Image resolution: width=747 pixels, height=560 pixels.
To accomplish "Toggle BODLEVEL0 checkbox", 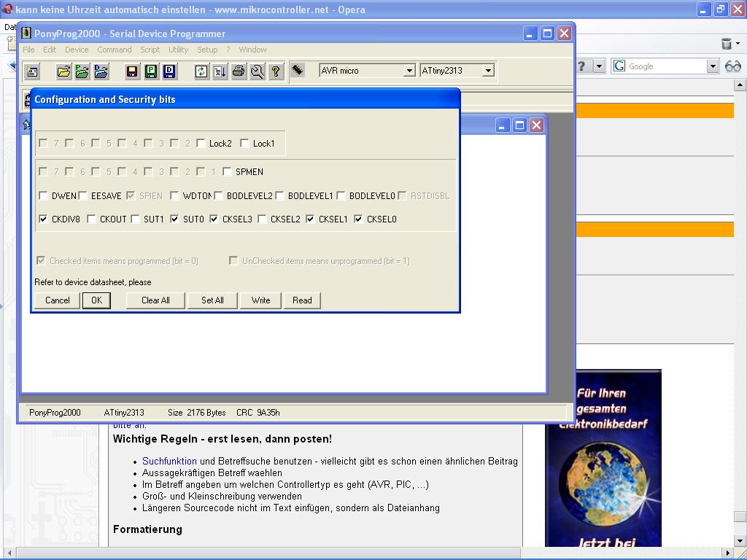I will coord(341,195).
